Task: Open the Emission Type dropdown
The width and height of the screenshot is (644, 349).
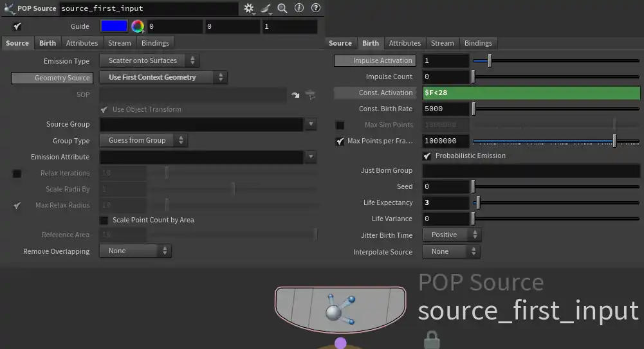Action: (x=149, y=61)
